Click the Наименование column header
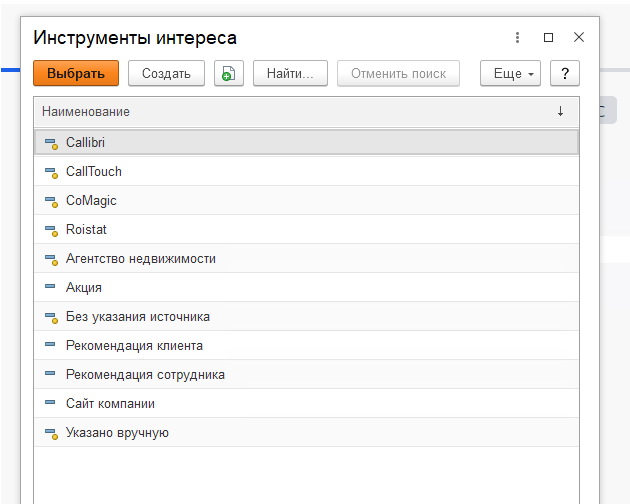Image resolution: width=630 pixels, height=504 pixels. coord(86,111)
